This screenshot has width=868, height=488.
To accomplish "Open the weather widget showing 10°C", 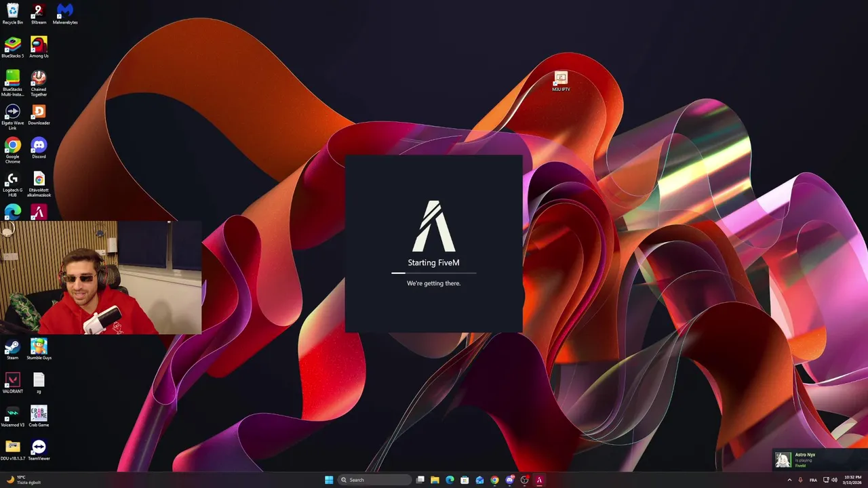I will [24, 480].
